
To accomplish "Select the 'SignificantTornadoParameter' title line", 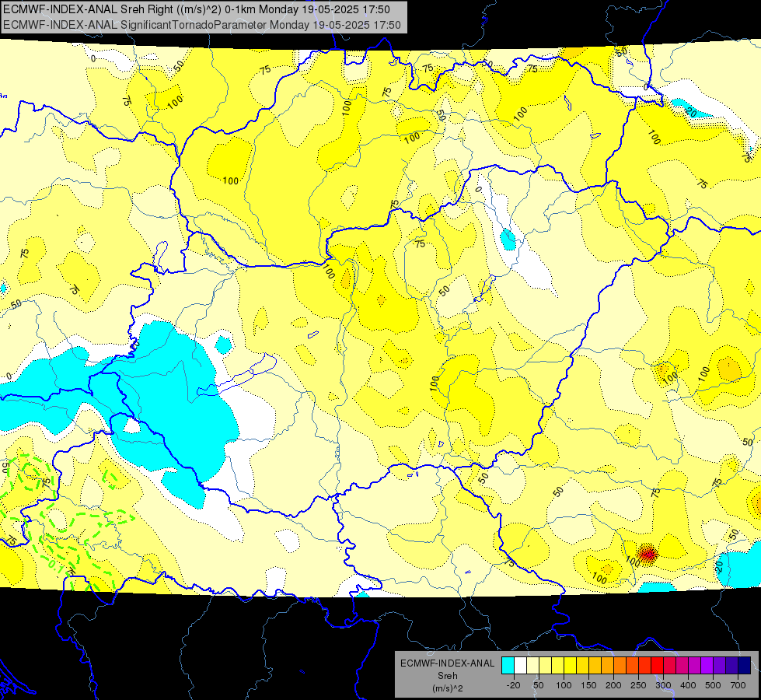I will pos(202,25).
